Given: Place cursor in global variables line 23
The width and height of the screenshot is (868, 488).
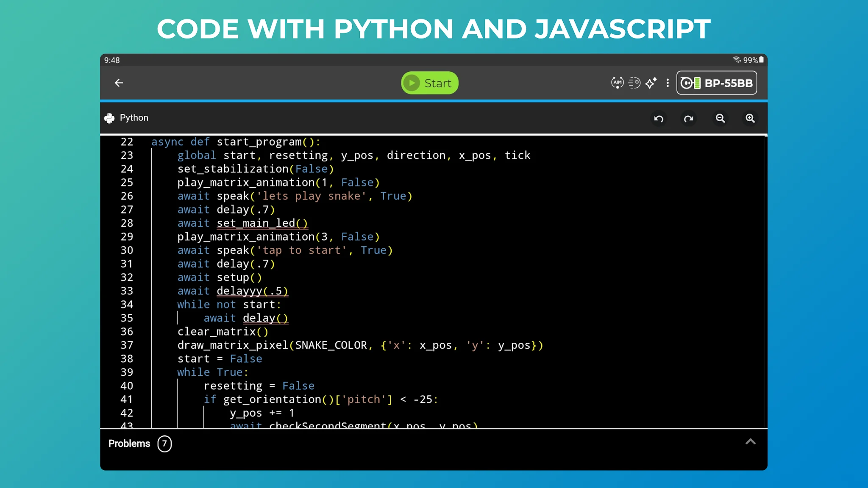Looking at the screenshot, I should [x=354, y=155].
